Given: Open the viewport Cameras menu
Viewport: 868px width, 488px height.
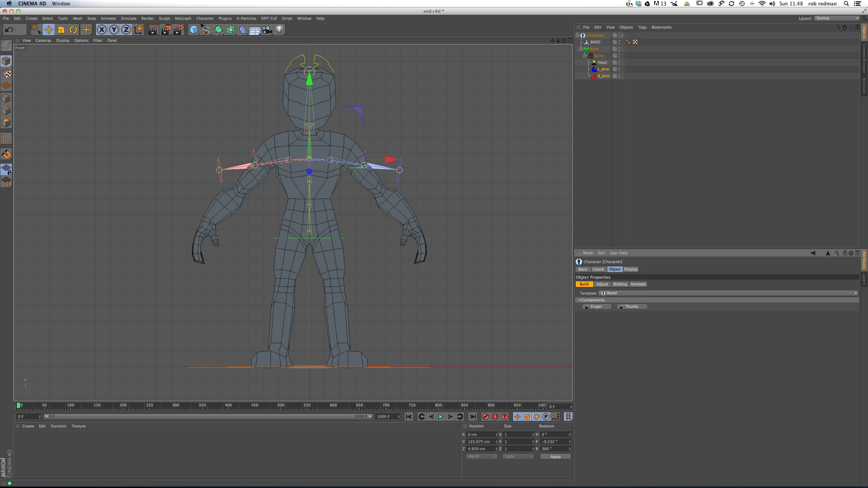Looking at the screenshot, I should [43, 40].
